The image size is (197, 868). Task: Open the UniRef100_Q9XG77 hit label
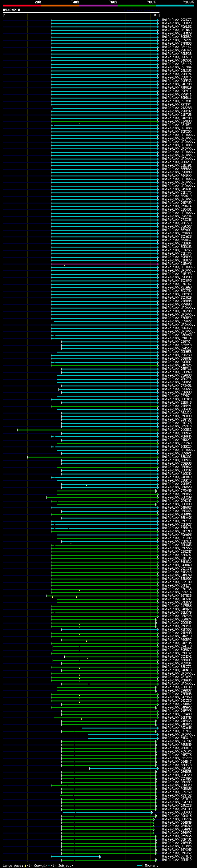tap(176, 20)
